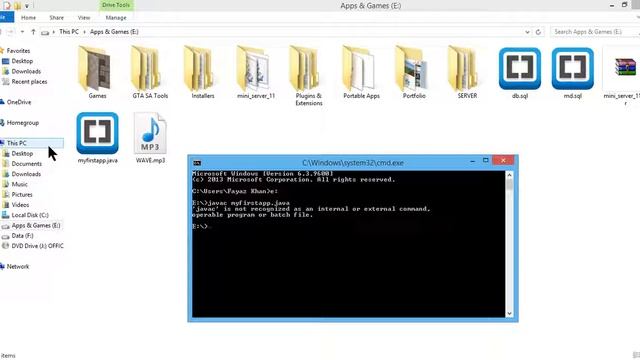
Task: Open the Portfolio folder
Action: point(414,72)
